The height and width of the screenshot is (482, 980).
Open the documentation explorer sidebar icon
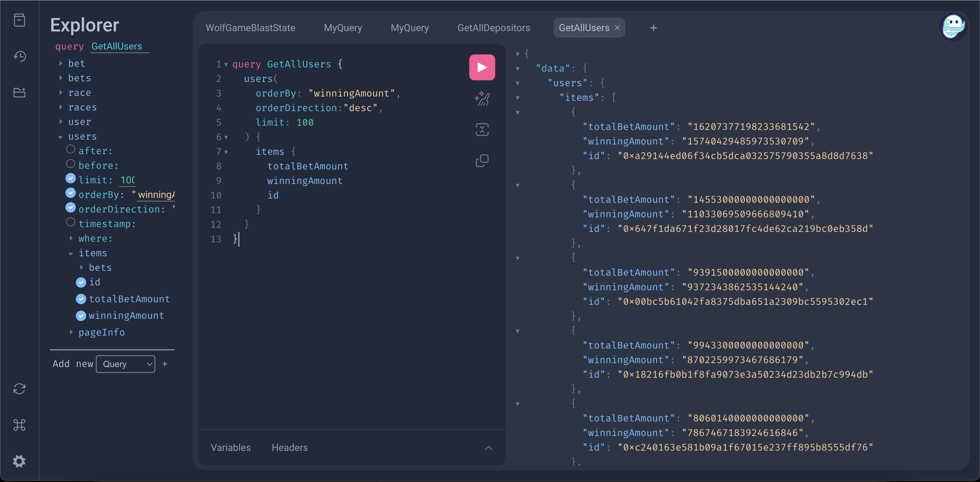19,20
